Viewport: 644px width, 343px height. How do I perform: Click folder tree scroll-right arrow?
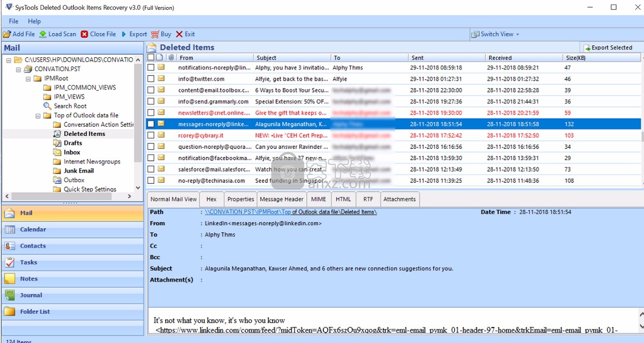[x=130, y=196]
